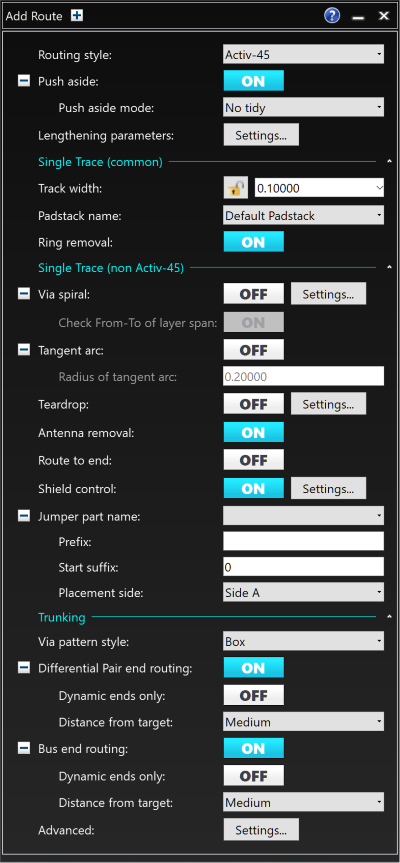The image size is (400, 863).
Task: Open help with the question mark icon
Action: point(332,15)
